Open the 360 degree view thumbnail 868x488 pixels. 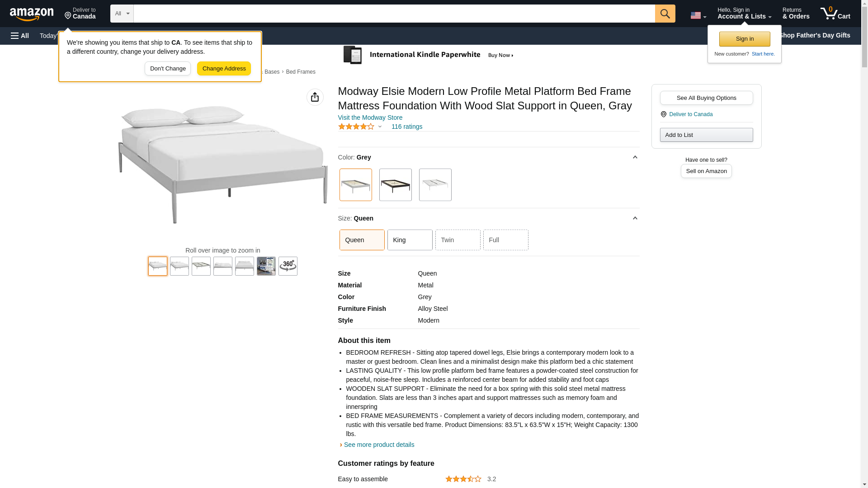tap(288, 266)
